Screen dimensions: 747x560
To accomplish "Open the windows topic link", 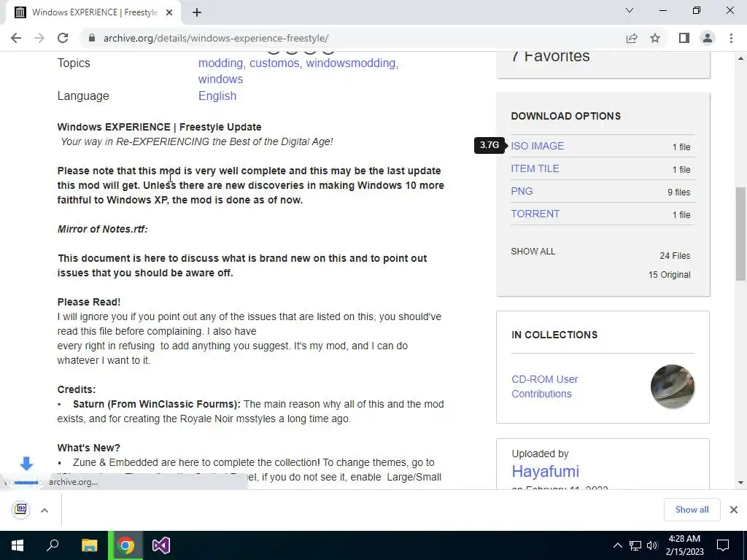I will point(220,79).
